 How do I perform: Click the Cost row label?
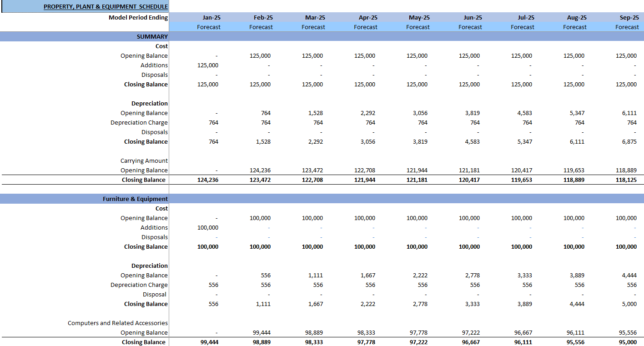coord(161,46)
